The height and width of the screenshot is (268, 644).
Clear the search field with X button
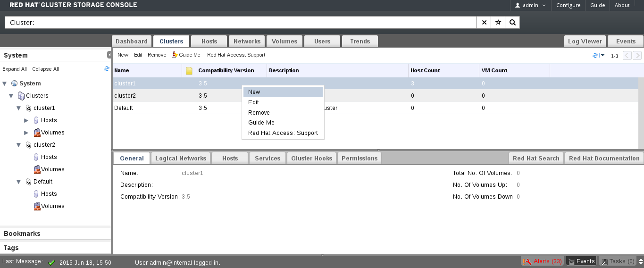[x=484, y=23]
